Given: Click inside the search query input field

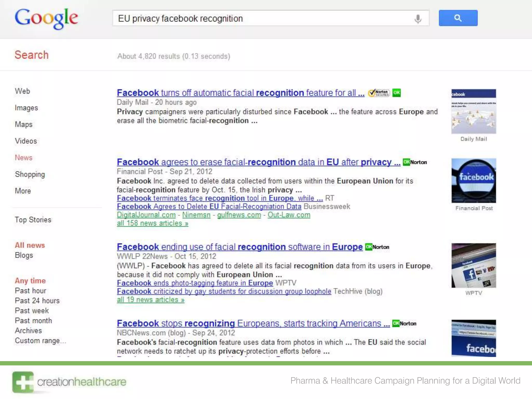Looking at the screenshot, I should (x=260, y=18).
